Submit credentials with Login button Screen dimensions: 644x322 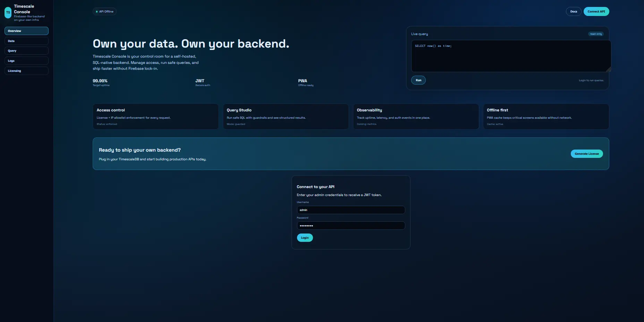click(x=305, y=238)
